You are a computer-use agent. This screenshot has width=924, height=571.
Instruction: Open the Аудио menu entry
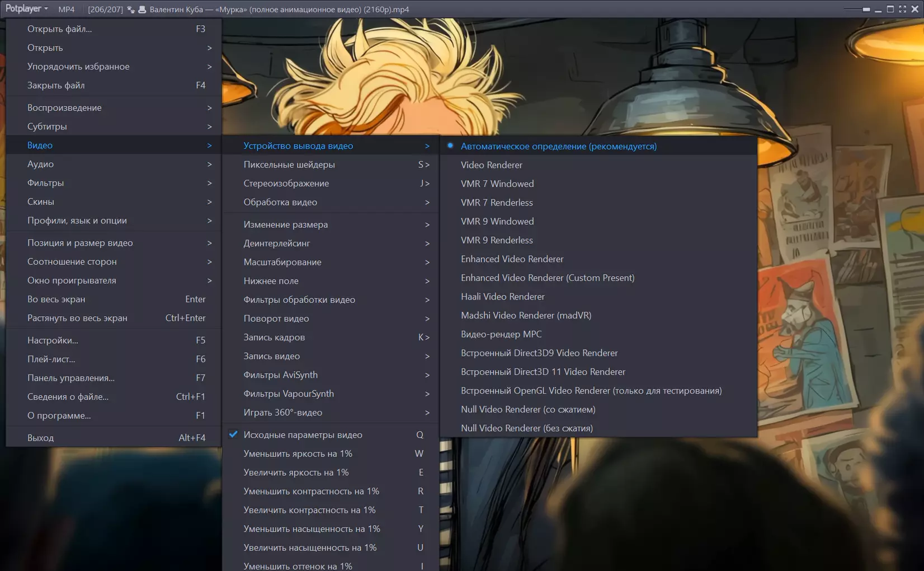click(x=114, y=164)
